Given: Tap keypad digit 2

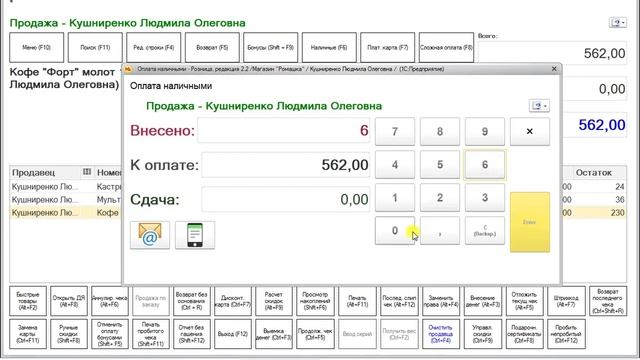Looking at the screenshot, I should point(440,198).
